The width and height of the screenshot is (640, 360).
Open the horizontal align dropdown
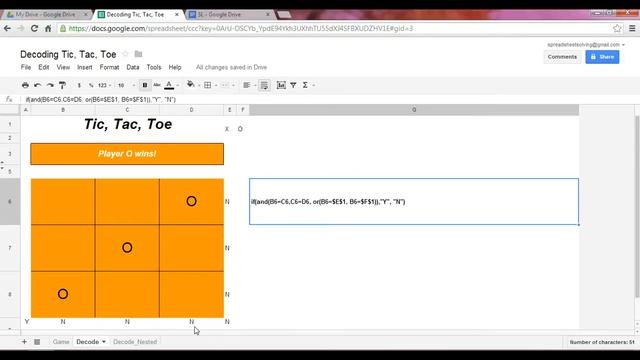coord(249,85)
